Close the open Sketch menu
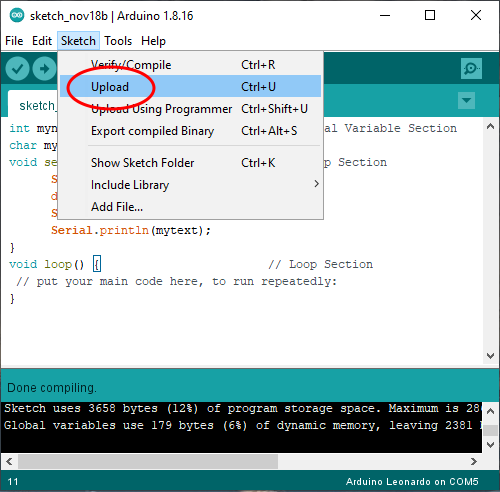500x492 pixels. click(x=78, y=41)
